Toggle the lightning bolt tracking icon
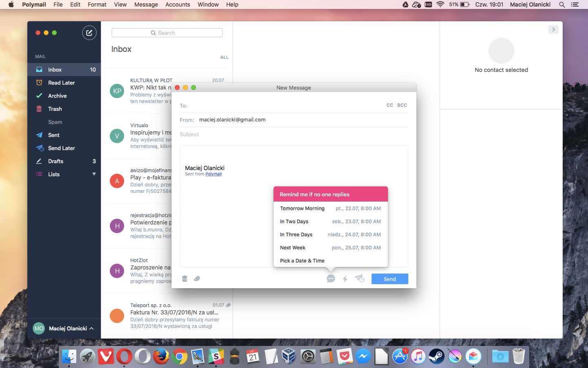The width and height of the screenshot is (588, 368). (x=345, y=279)
